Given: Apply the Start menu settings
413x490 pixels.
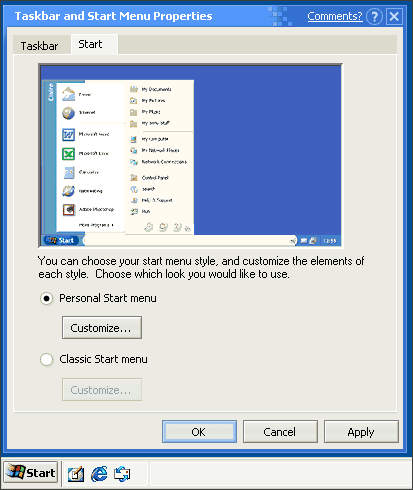Looking at the screenshot, I should [361, 432].
